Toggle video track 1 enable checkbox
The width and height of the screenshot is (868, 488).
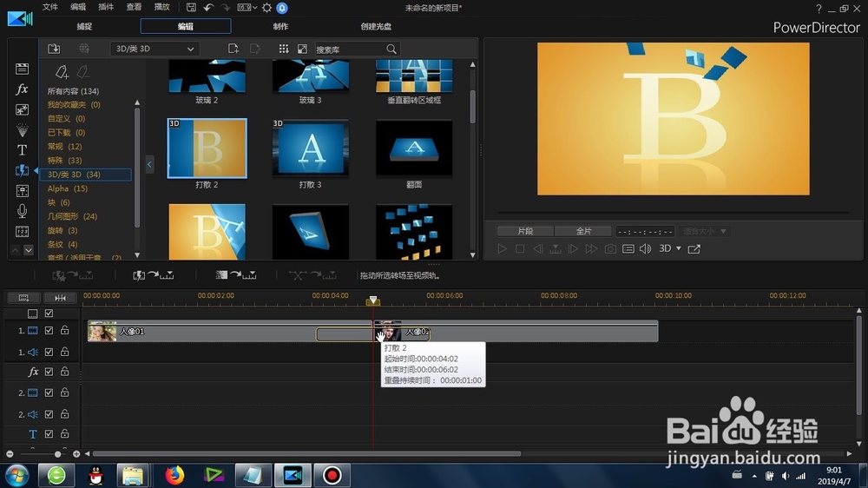pyautogui.click(x=49, y=331)
